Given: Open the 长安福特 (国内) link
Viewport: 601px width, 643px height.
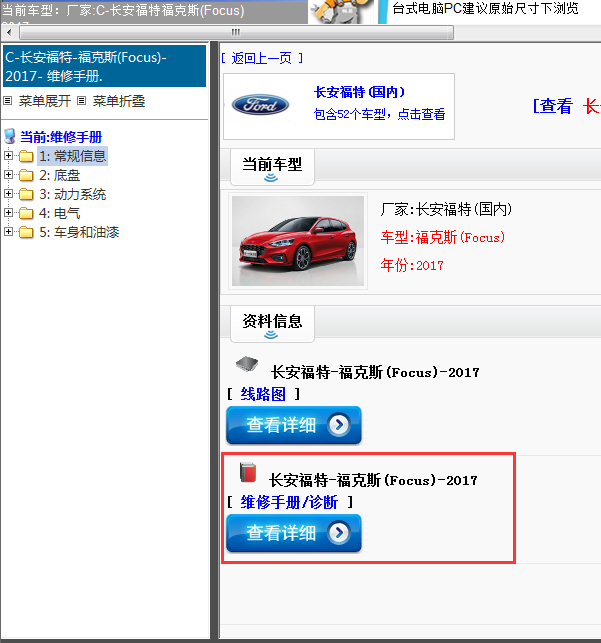Looking at the screenshot, I should tap(360, 92).
